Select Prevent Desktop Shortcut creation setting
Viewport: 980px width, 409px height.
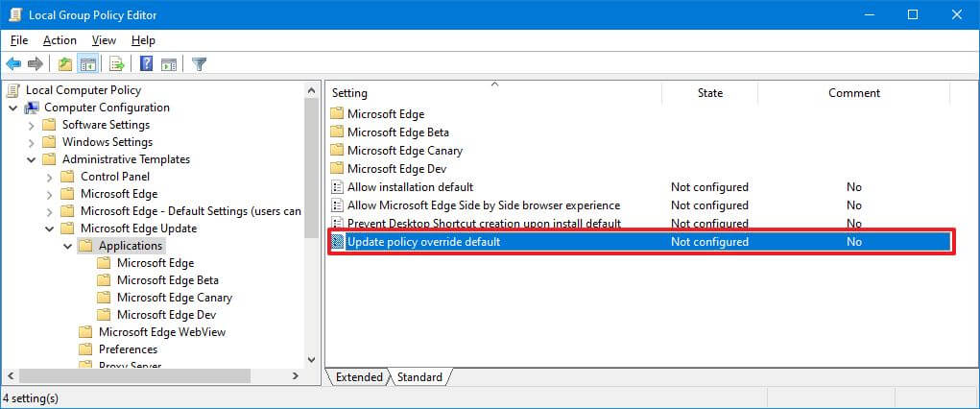485,224
